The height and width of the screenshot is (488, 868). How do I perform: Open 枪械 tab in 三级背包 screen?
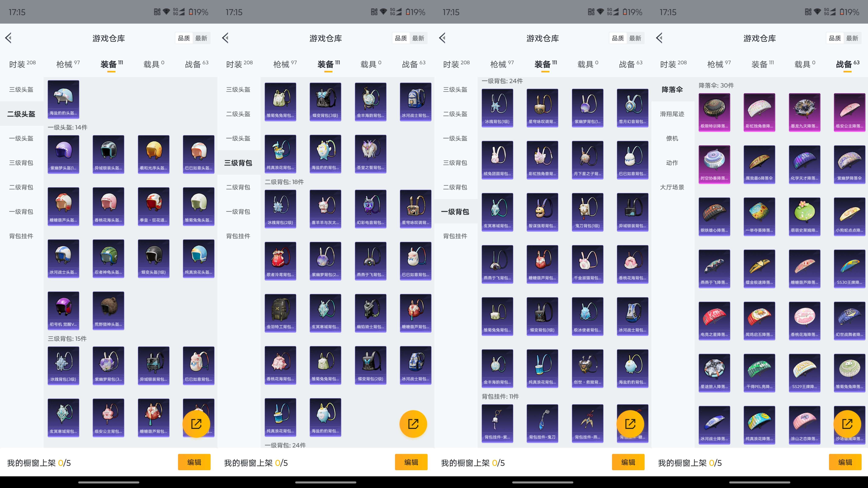pyautogui.click(x=285, y=64)
